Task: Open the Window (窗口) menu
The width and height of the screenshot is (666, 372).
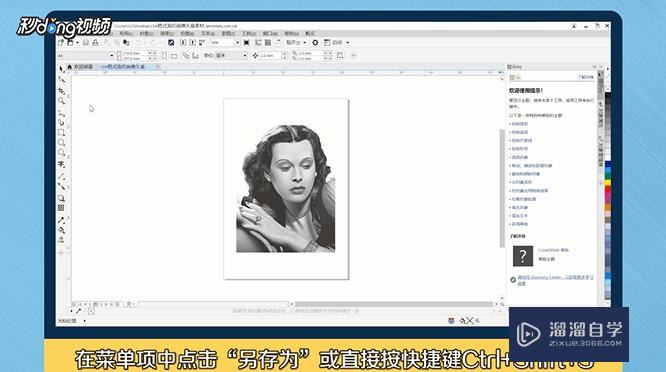Action: [x=270, y=33]
